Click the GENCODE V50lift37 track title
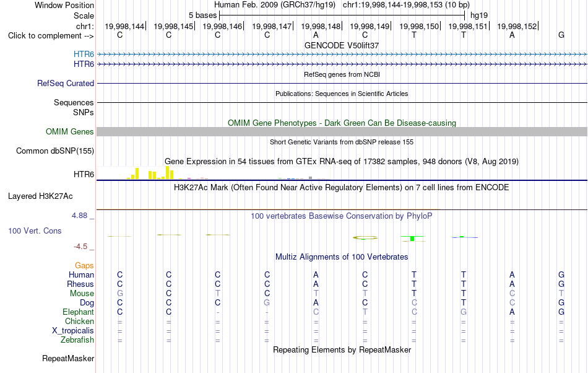Screen dimensions: 588x373 pos(342,45)
